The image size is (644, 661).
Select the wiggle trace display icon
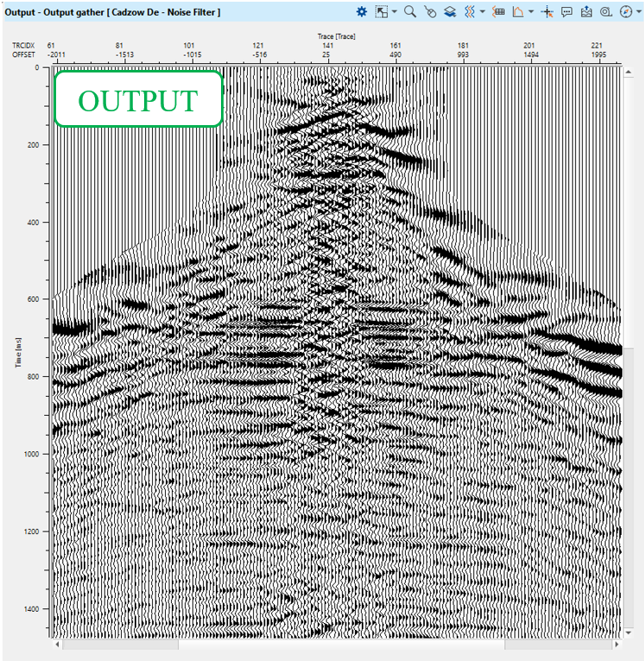point(470,12)
